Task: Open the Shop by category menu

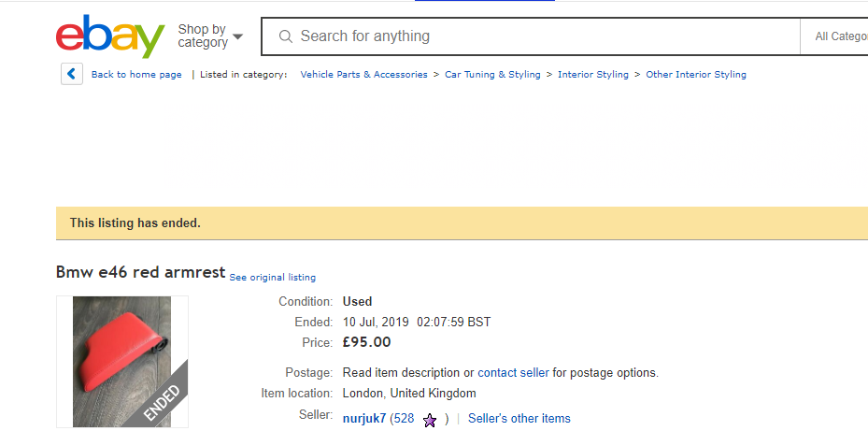Action: (x=210, y=36)
